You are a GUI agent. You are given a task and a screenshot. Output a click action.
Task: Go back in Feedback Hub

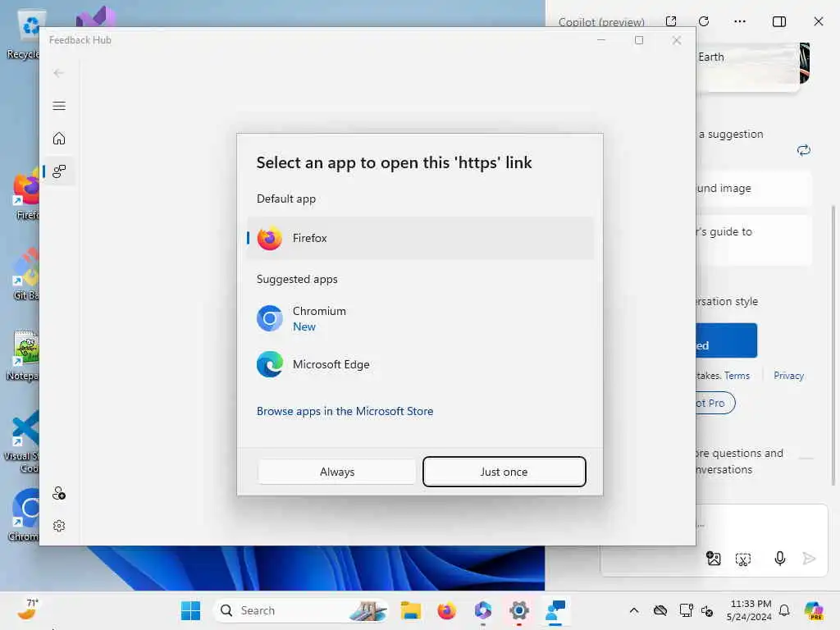pyautogui.click(x=59, y=73)
